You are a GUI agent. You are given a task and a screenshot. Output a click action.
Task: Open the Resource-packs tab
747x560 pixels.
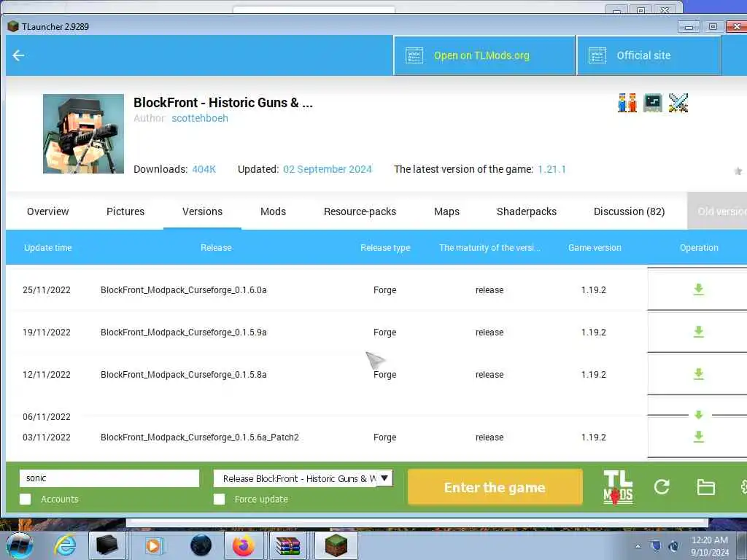click(x=360, y=211)
